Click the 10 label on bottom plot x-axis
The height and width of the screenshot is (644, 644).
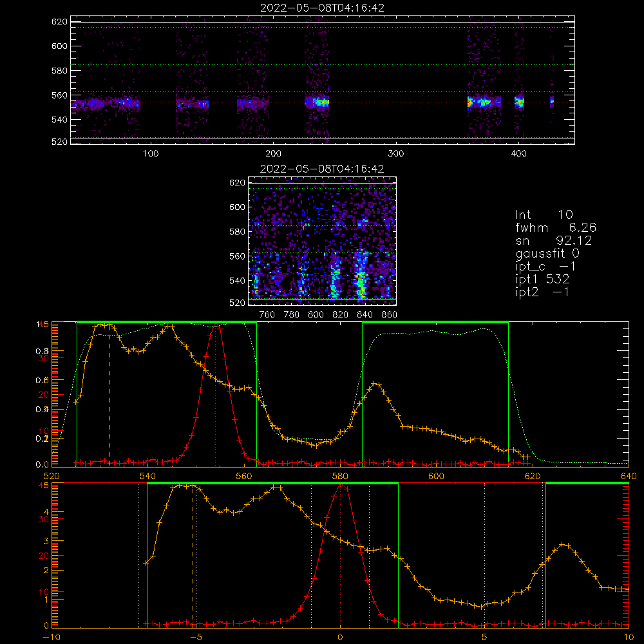[629, 638]
